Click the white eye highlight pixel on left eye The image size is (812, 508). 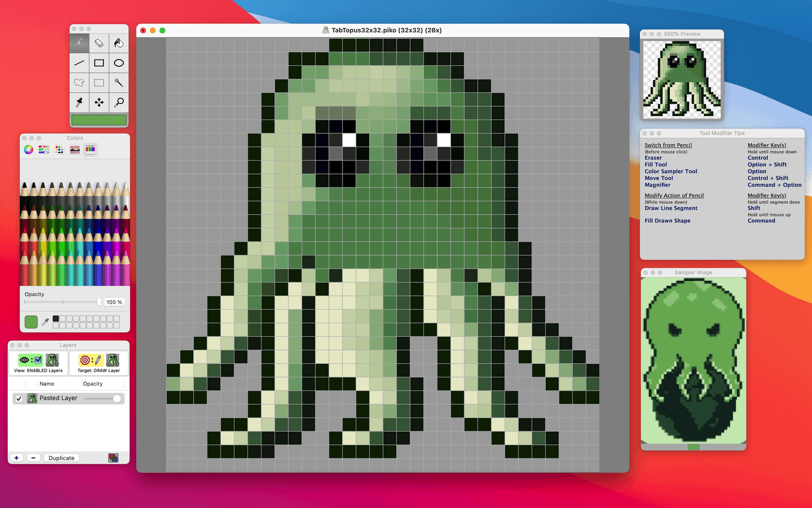click(349, 140)
